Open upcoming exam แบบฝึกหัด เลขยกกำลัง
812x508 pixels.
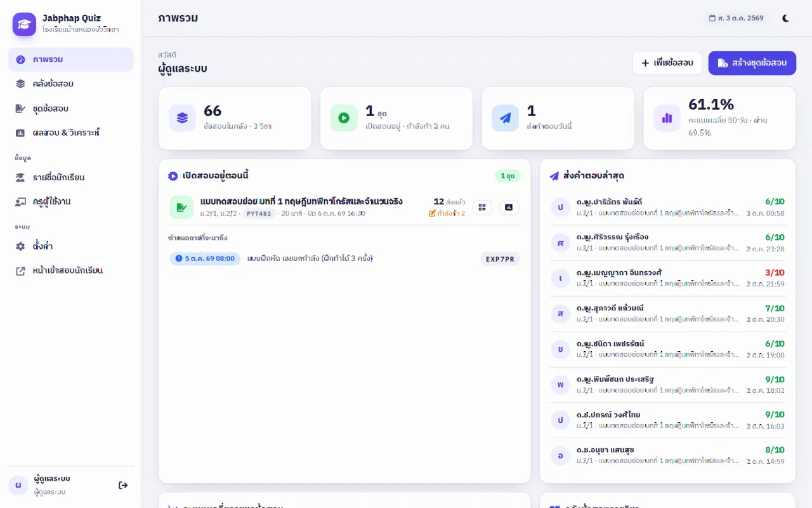(x=310, y=258)
